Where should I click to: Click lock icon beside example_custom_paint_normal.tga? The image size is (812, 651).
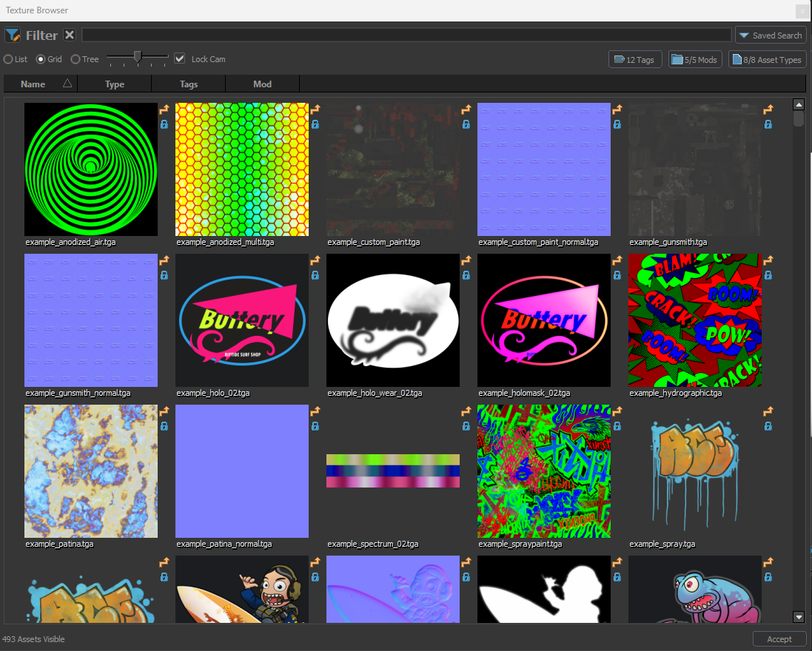pos(617,124)
